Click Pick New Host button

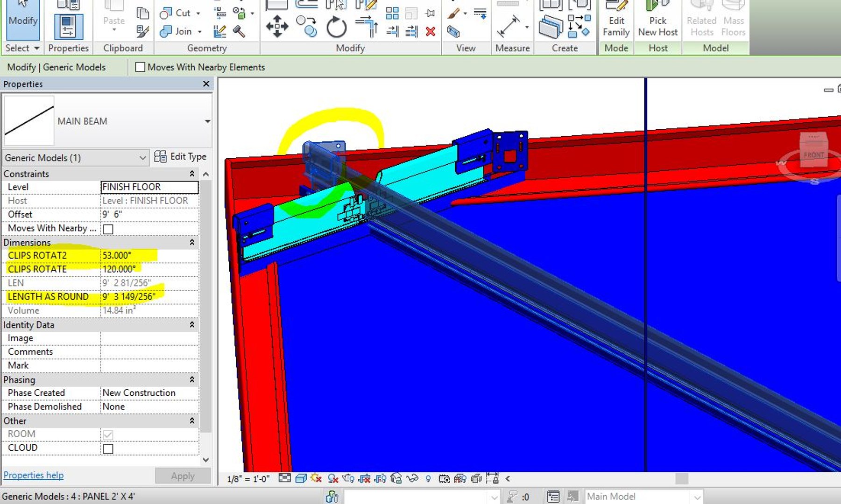pos(657,20)
